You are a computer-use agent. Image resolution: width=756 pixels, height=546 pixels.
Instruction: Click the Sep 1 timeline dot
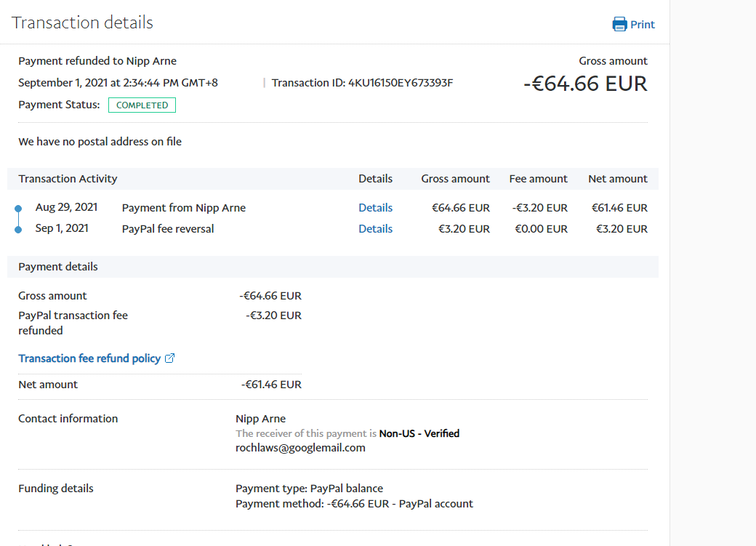point(18,230)
